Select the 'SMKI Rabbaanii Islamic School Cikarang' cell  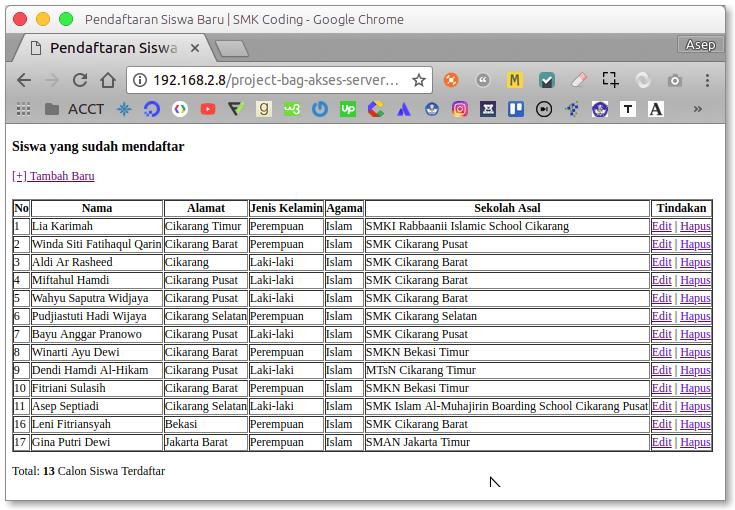(x=507, y=226)
